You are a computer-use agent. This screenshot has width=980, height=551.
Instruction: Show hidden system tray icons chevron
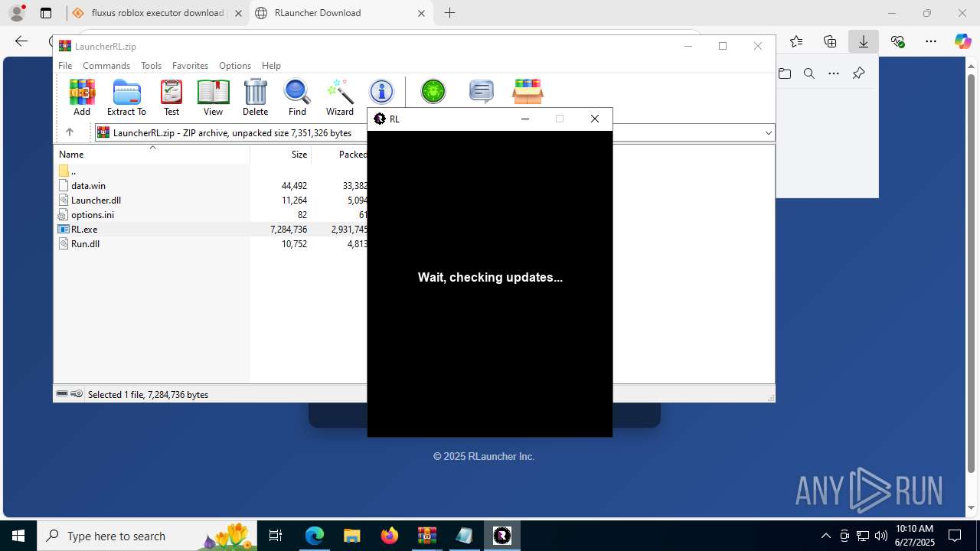click(826, 536)
